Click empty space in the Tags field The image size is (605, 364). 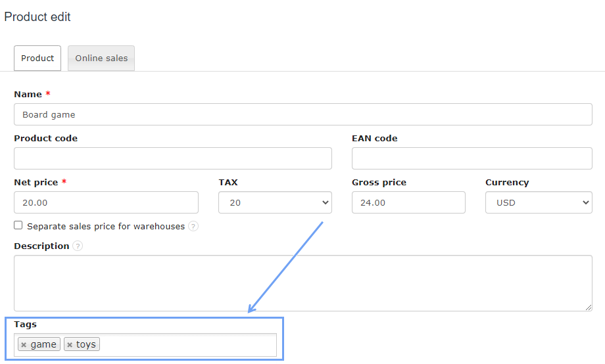click(187, 344)
